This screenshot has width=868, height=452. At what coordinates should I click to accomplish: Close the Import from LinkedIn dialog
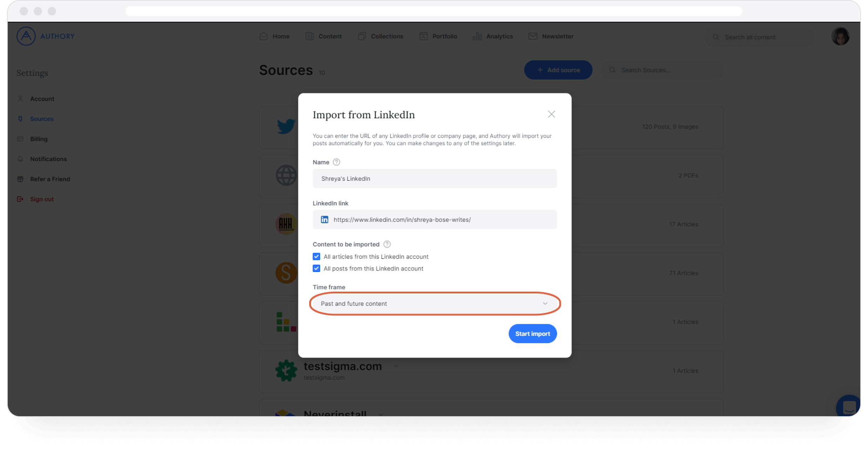pos(551,114)
